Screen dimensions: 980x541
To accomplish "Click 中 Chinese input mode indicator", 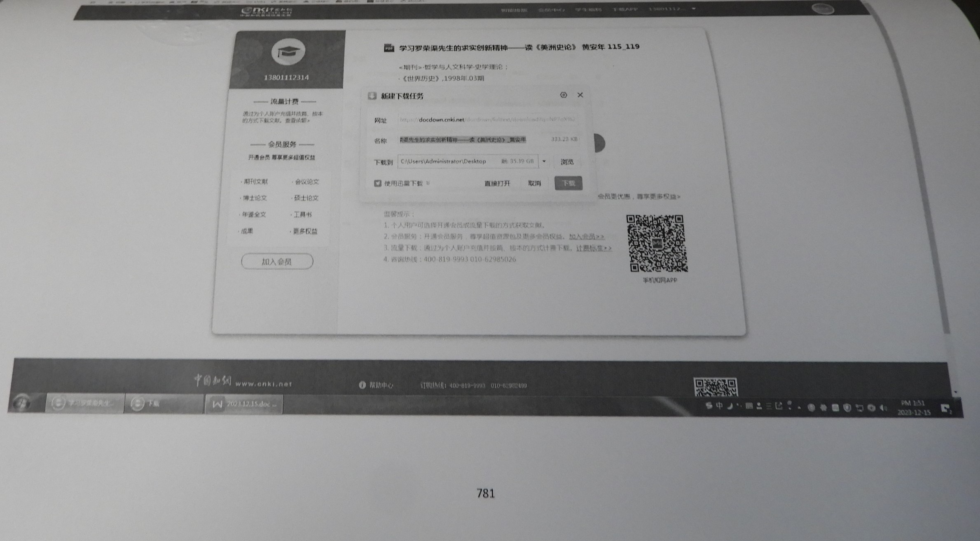I will pos(719,406).
